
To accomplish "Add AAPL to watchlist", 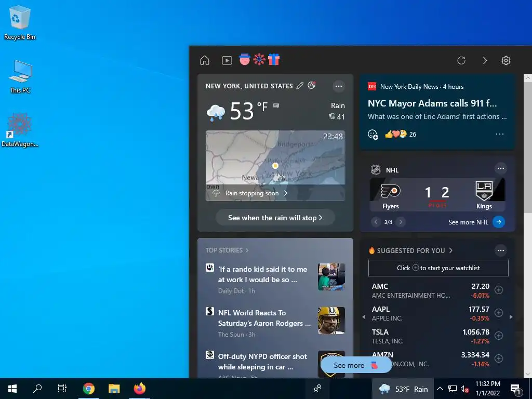I will pos(498,313).
